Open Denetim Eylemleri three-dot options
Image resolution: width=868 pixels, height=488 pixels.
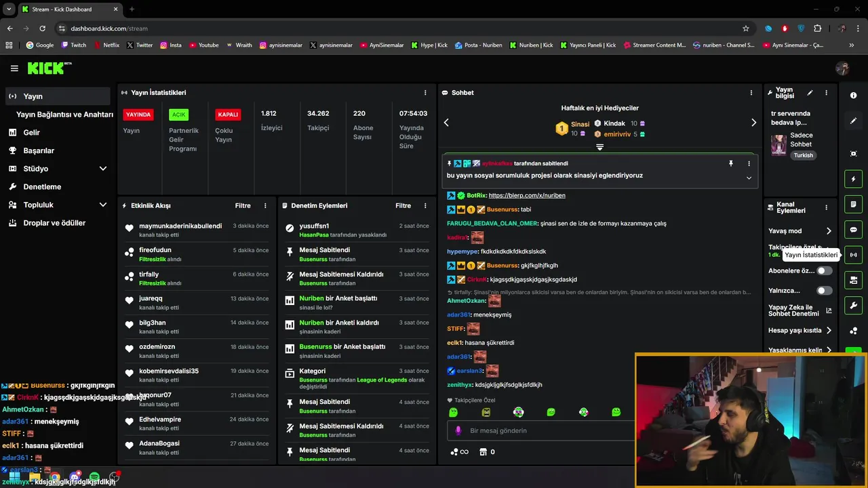[x=425, y=205]
